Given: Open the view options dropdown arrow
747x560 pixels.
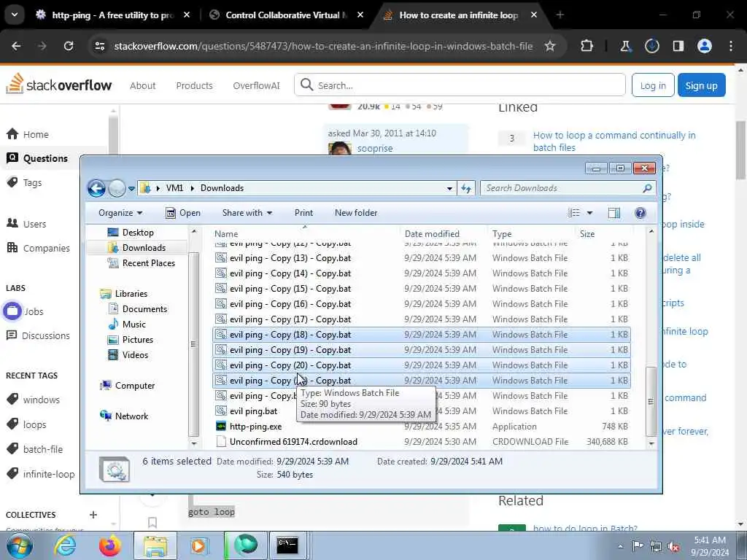Looking at the screenshot, I should 589,213.
